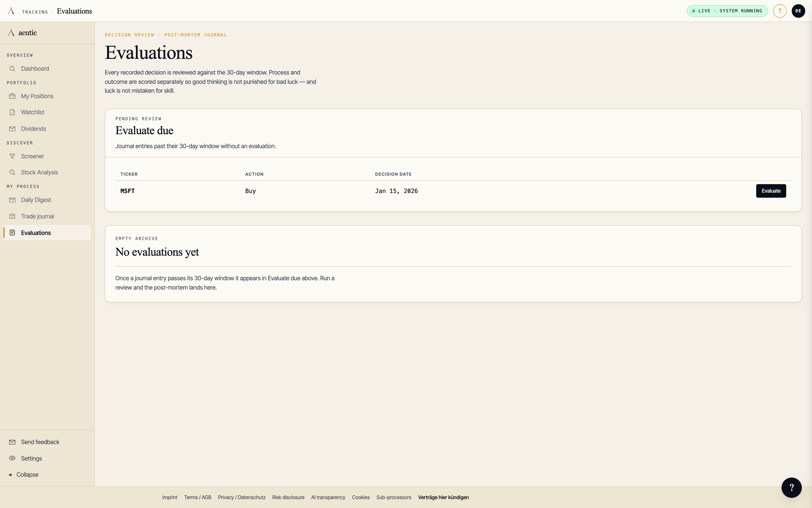Click the Settings eye icon
Image resolution: width=812 pixels, height=508 pixels.
coord(12,458)
